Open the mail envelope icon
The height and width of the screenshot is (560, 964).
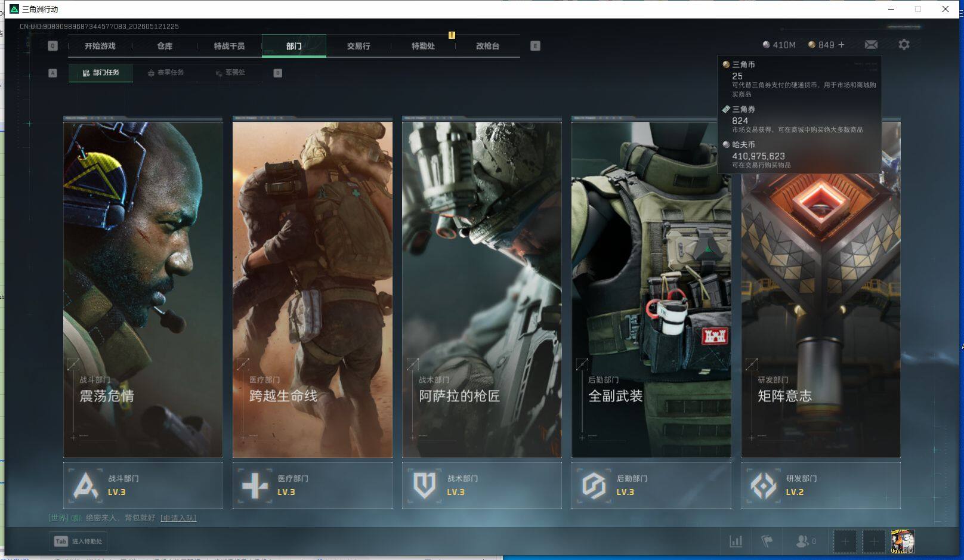point(871,45)
